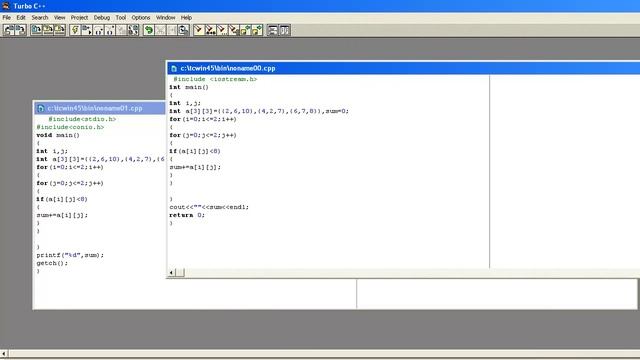This screenshot has width=640, height=360.
Task: Click left scroll arrow in noname00.cpp window
Action: tap(172, 272)
